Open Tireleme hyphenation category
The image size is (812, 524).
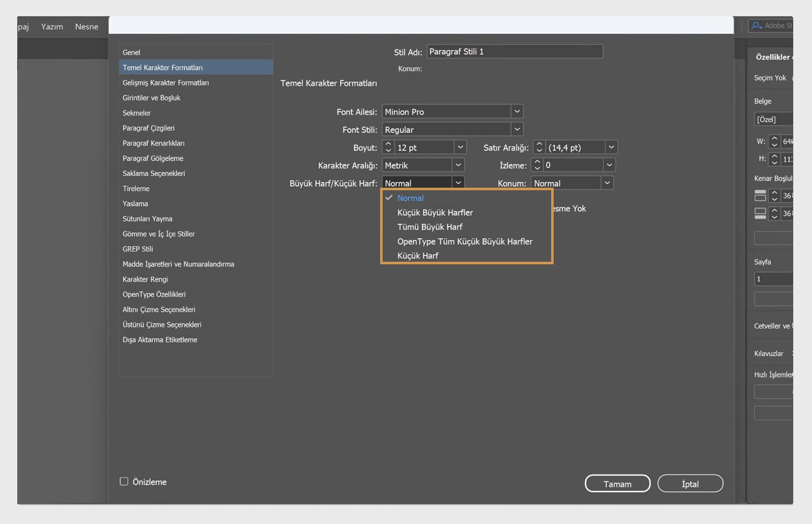196,188
